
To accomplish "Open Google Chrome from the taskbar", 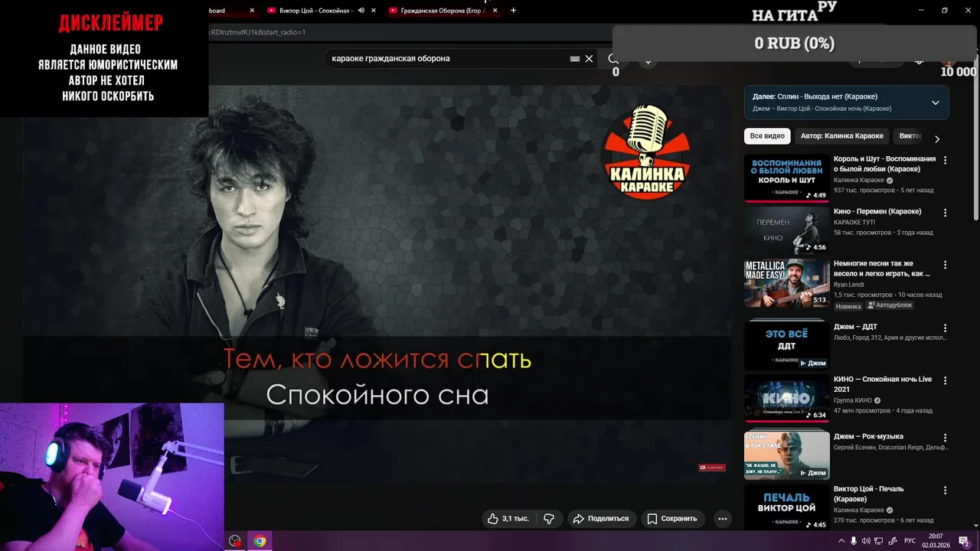I will click(260, 541).
